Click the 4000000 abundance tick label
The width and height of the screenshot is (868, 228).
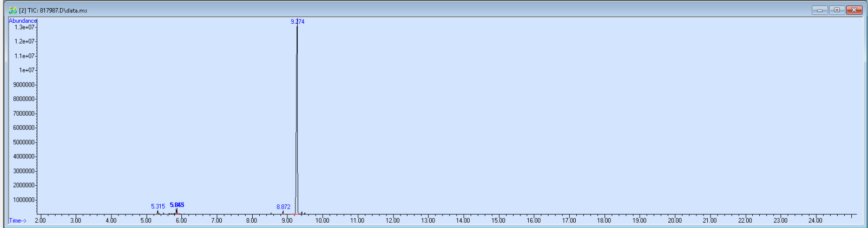(24, 156)
